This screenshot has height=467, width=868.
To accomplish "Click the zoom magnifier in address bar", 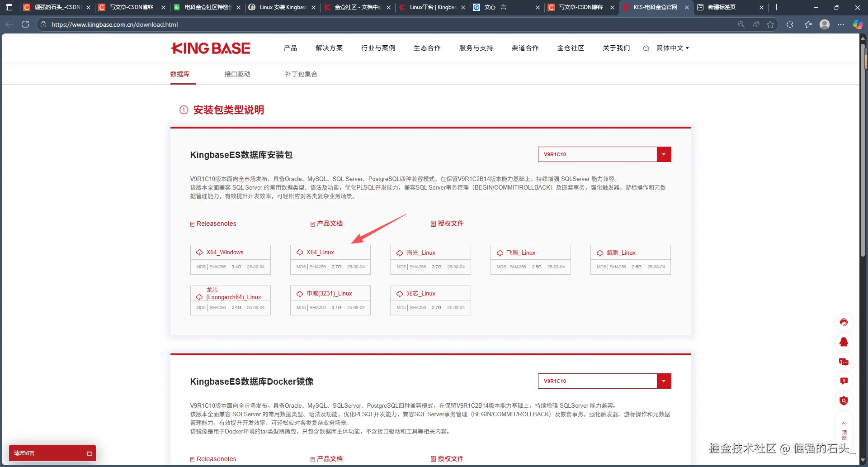I will tap(741, 24).
